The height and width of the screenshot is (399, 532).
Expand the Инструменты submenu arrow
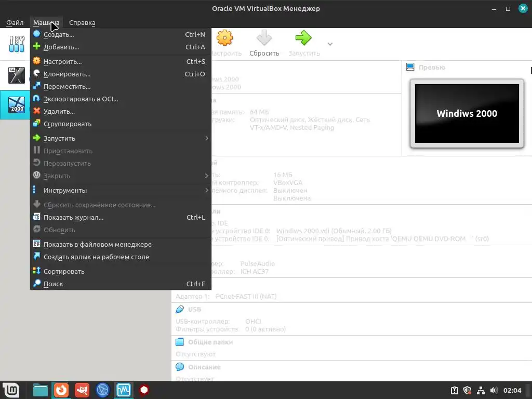[x=207, y=190]
